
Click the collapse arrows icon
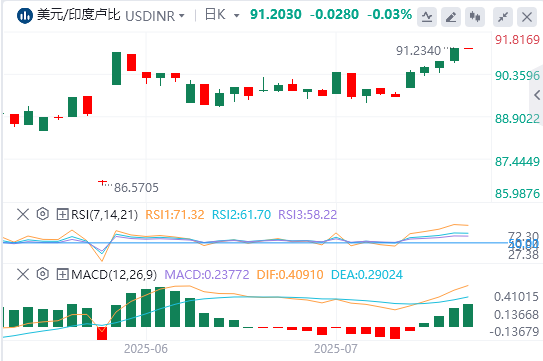point(503,16)
